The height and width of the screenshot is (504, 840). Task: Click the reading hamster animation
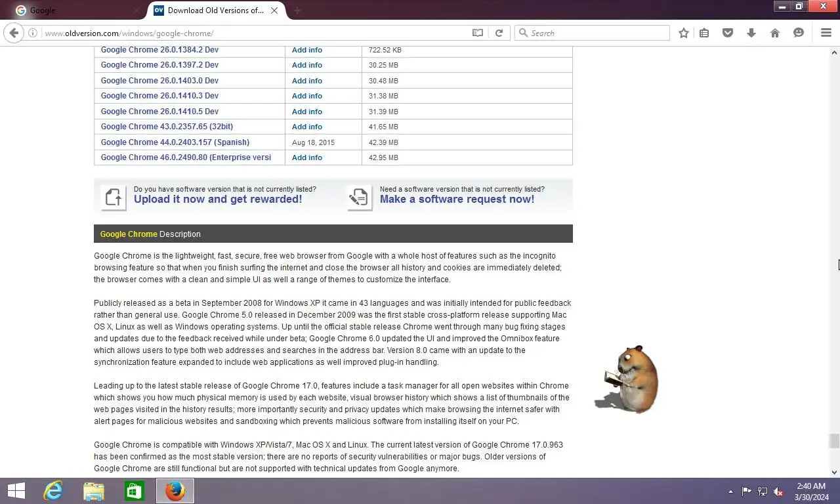click(x=627, y=379)
